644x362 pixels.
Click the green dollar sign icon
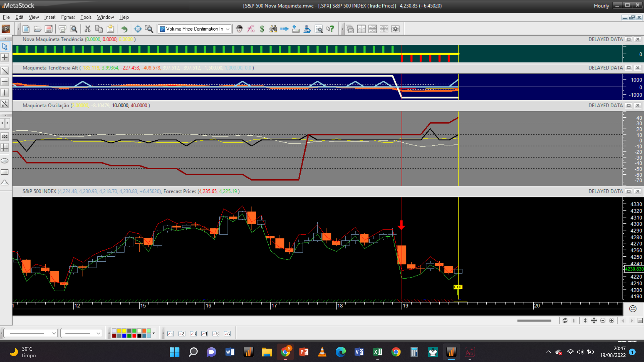point(262,29)
